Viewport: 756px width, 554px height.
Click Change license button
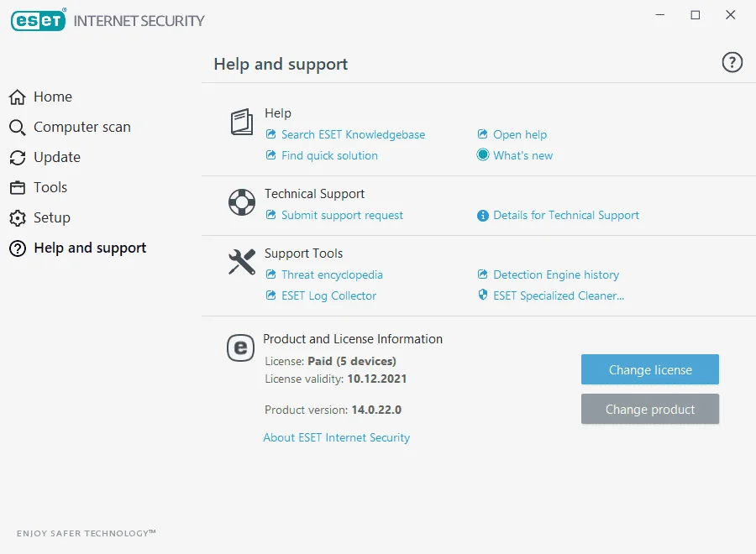(650, 369)
